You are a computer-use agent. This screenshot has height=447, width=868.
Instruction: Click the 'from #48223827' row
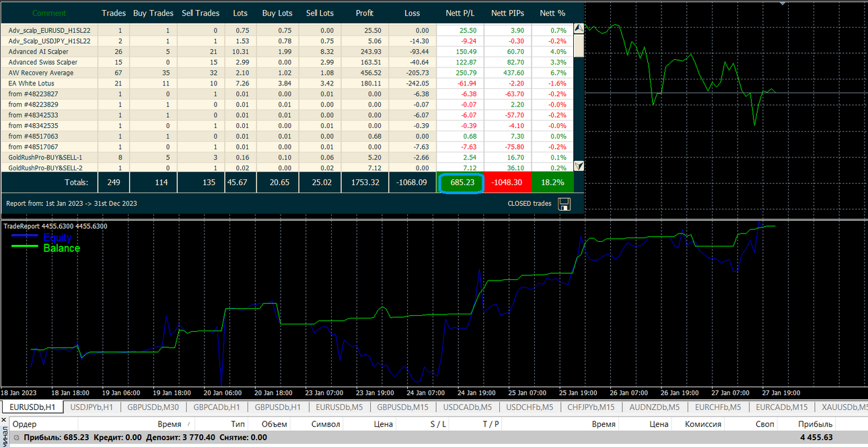[287, 94]
